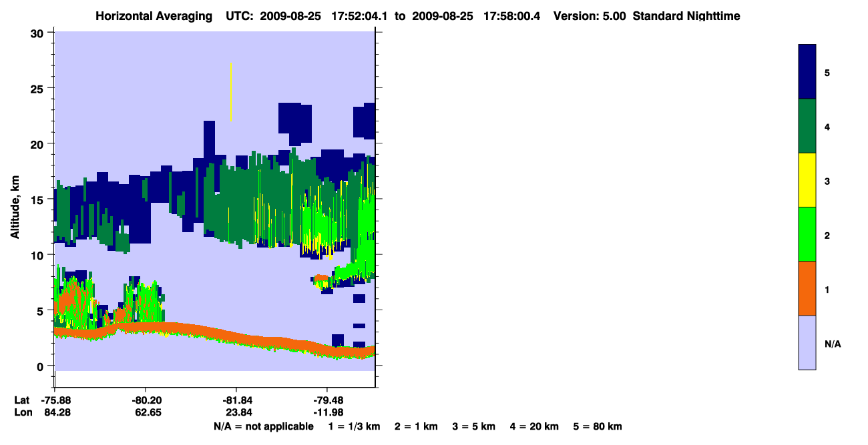Click the orange swatch labeled 1
The height and width of the screenshot is (445, 868).
(807, 288)
